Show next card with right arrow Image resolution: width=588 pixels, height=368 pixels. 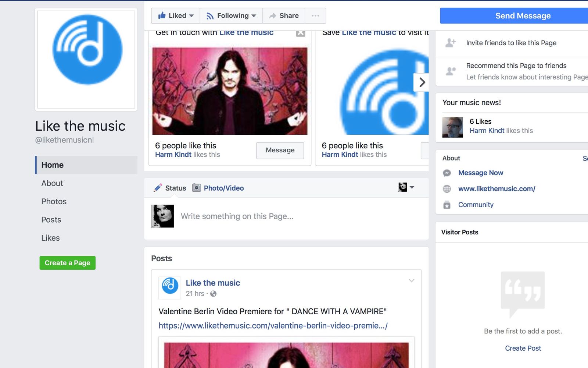[x=422, y=82]
